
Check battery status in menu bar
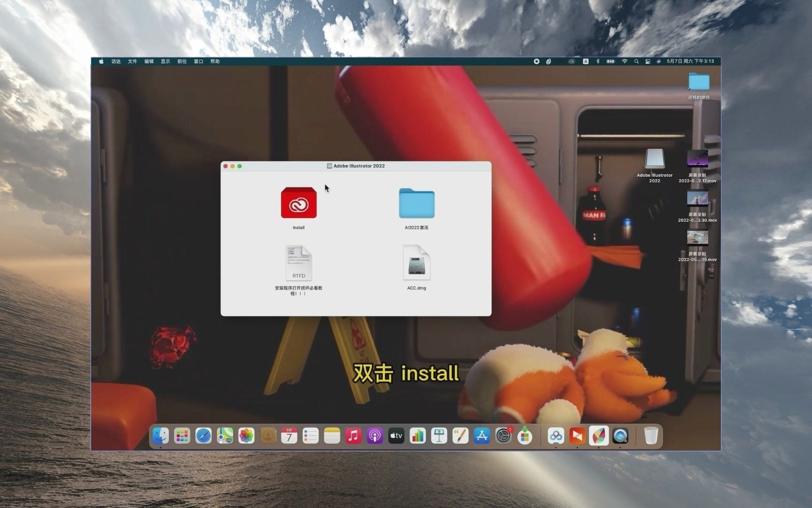(610, 61)
